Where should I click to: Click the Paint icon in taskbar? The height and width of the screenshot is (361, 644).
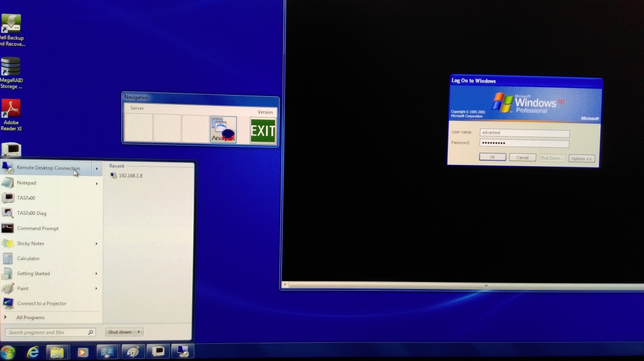132,352
